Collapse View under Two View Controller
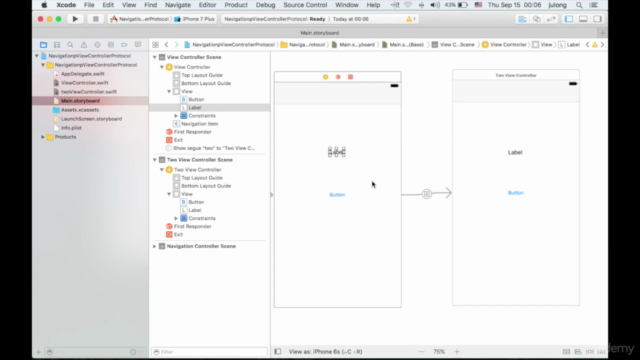The height and width of the screenshot is (360, 640). (x=169, y=194)
